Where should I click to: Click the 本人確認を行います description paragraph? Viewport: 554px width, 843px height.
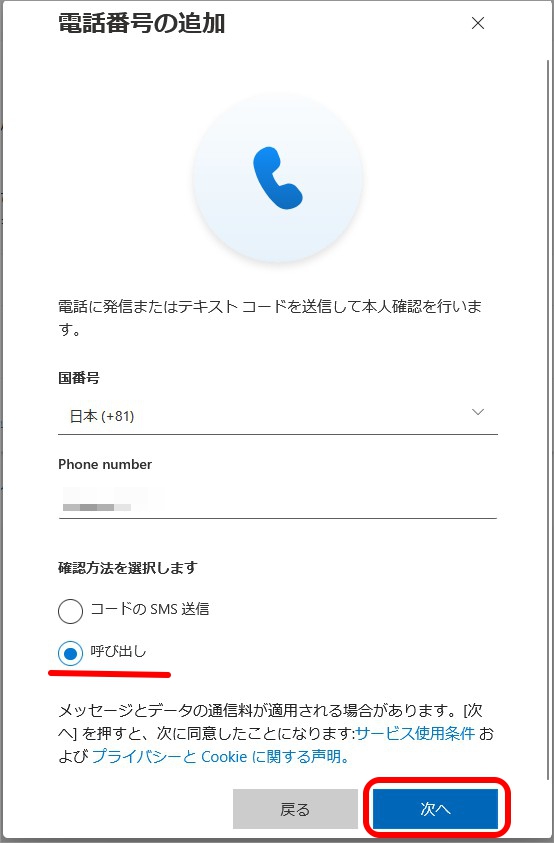(x=270, y=318)
